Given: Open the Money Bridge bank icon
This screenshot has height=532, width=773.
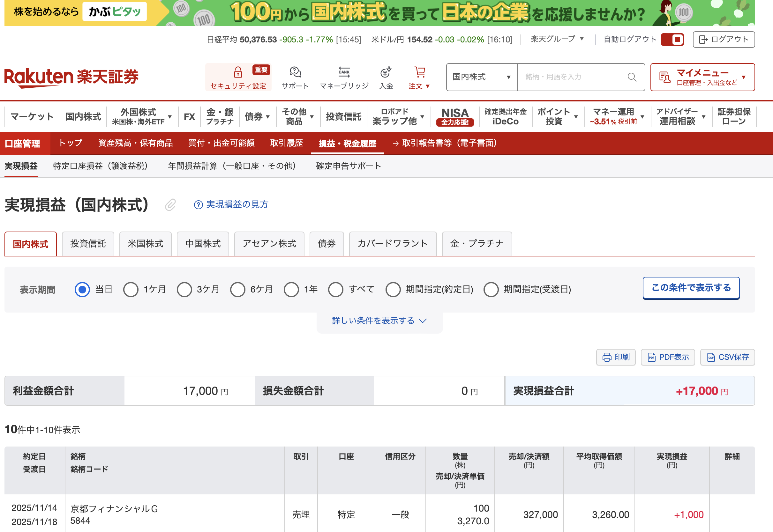Looking at the screenshot, I should (x=344, y=72).
